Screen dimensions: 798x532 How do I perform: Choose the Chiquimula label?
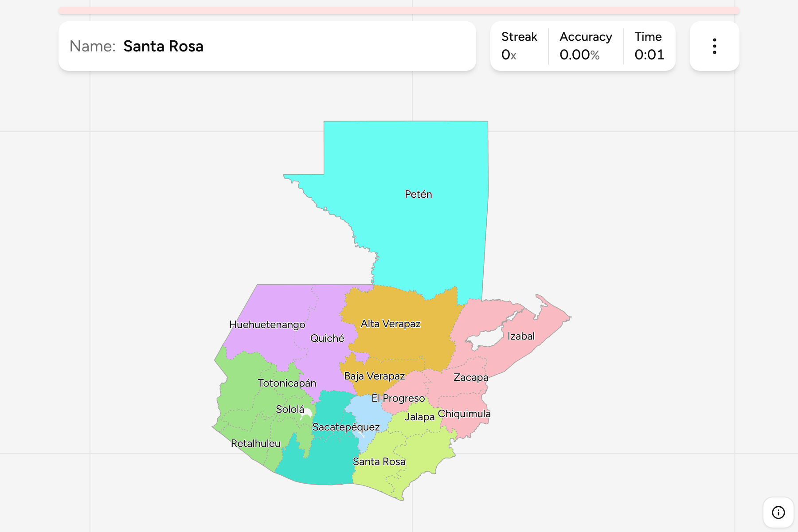point(464,414)
